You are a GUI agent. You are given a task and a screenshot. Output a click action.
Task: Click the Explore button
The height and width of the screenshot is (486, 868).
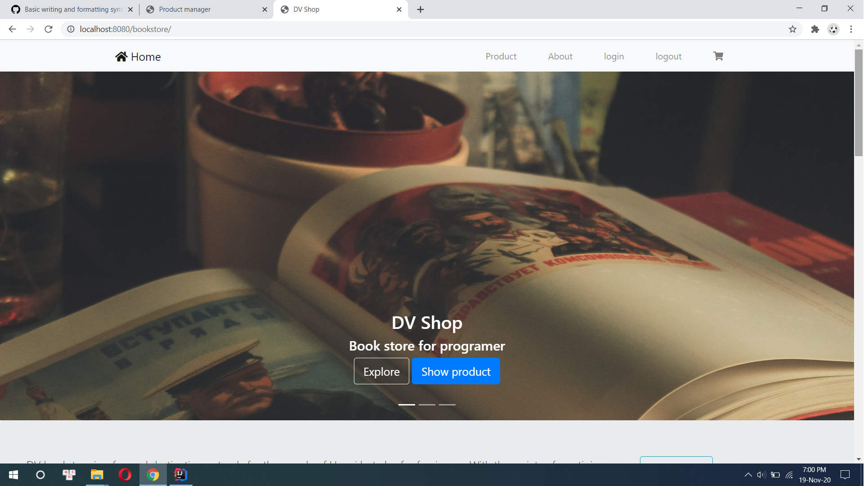[381, 371]
